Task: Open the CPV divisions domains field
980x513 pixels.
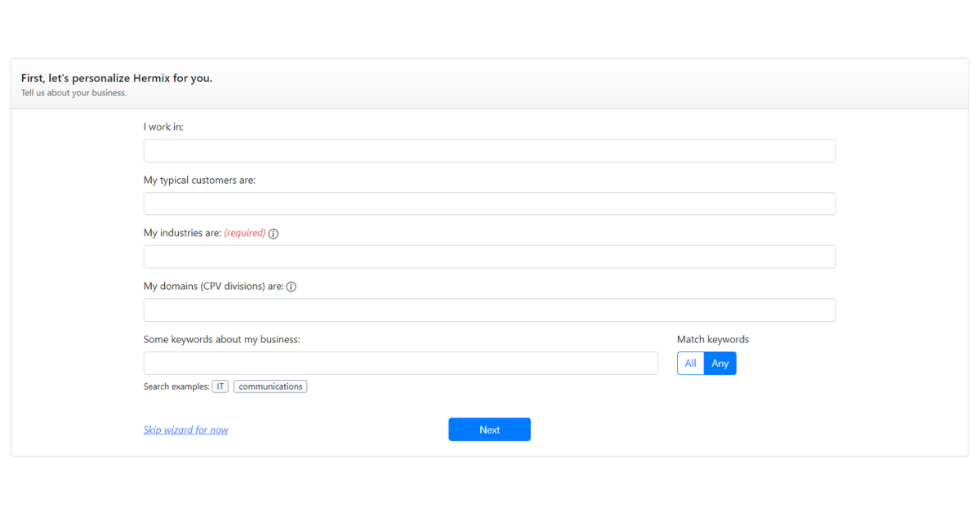Action: (x=489, y=310)
